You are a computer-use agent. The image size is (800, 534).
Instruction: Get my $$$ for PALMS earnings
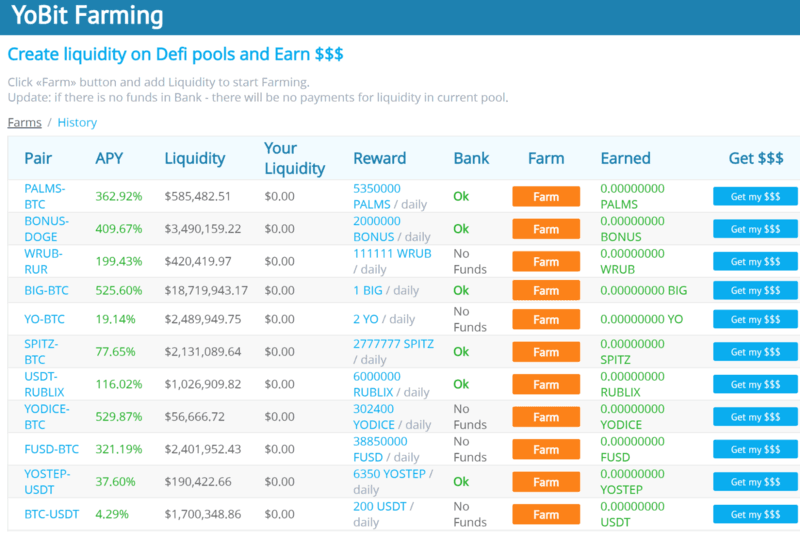click(755, 196)
